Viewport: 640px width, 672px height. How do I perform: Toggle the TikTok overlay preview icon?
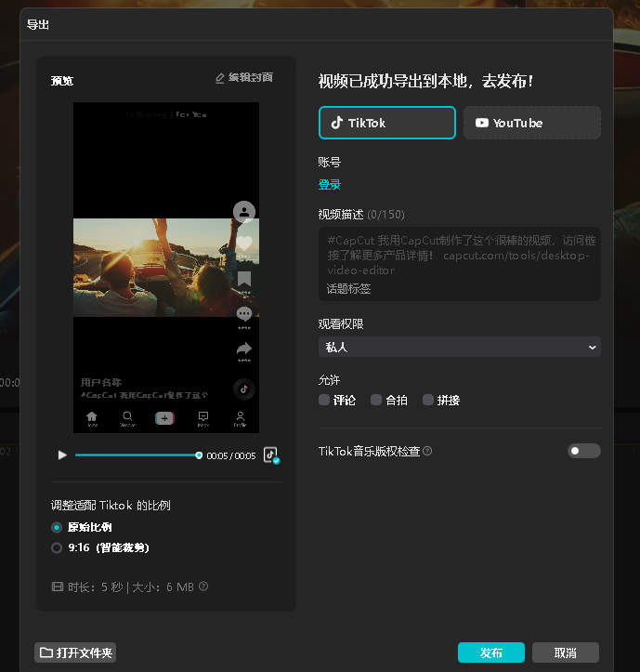271,455
